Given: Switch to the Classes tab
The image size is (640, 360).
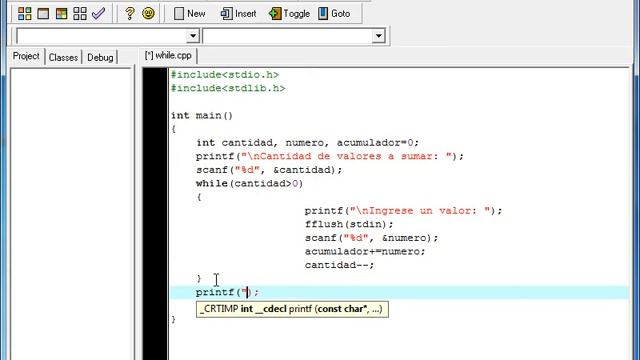Looking at the screenshot, I should [x=63, y=57].
